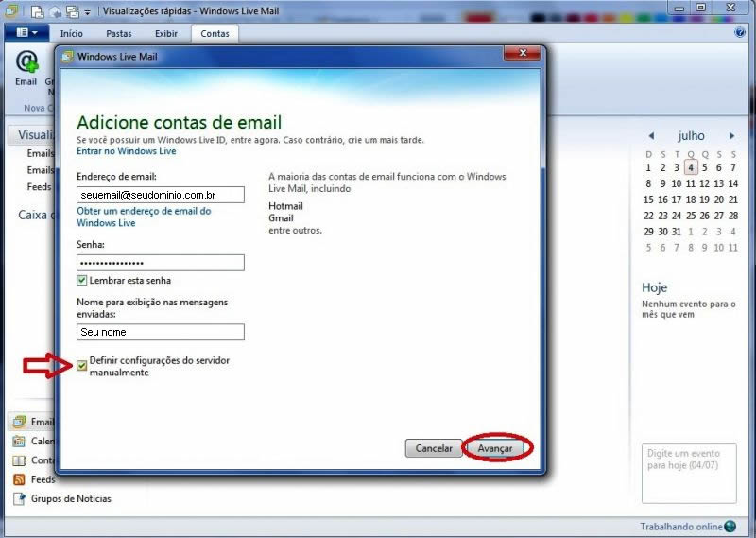Image resolution: width=756 pixels, height=538 pixels.
Task: Click Windows Live Mail app icon in title bar
Action: (x=11, y=10)
